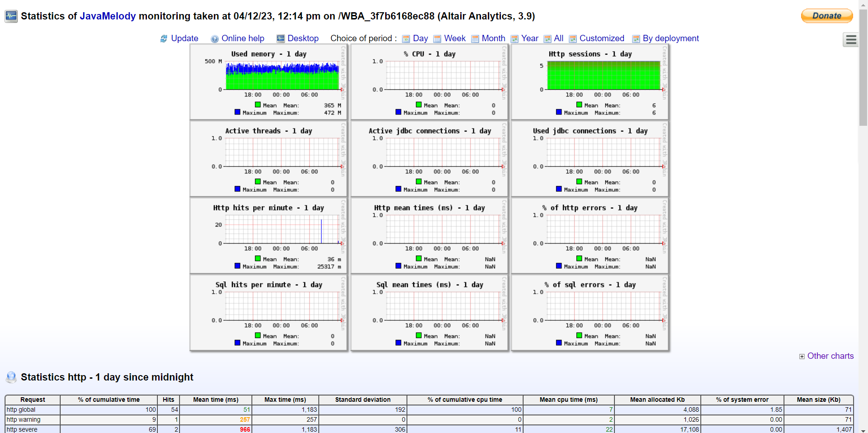
Task: Click the Update refresh icon
Action: [x=164, y=39]
